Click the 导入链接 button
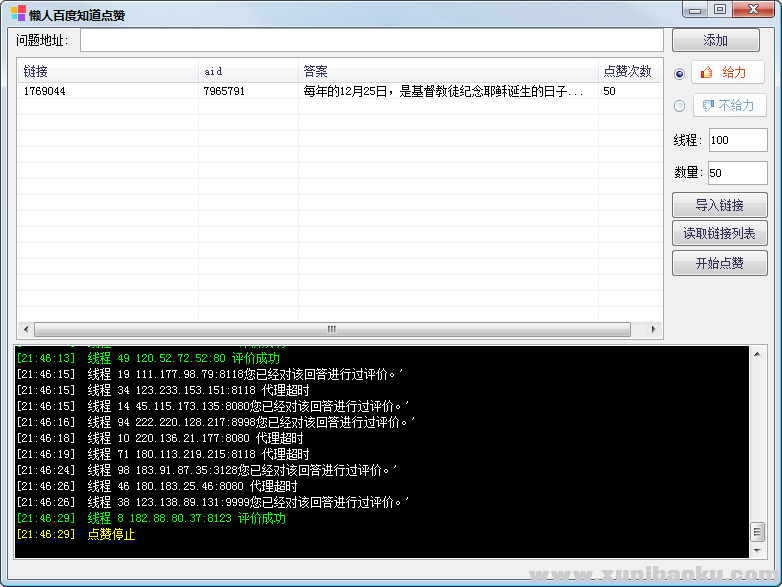782x587 pixels. tap(719, 205)
